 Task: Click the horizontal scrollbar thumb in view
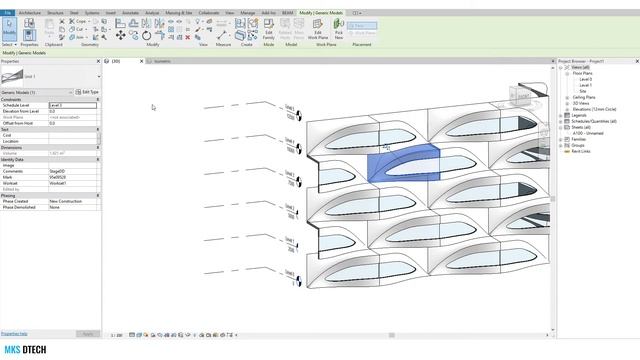[391, 336]
